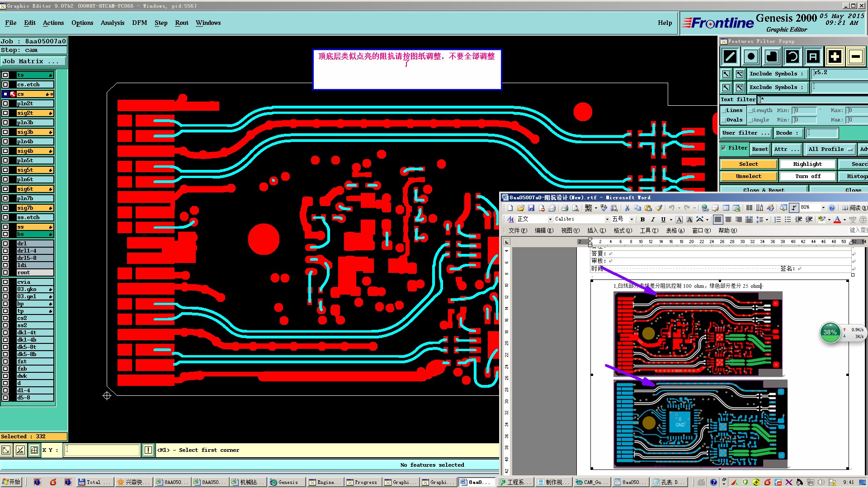Select the line feature filter icon
Screen dimensions: 868x488
(x=730, y=56)
